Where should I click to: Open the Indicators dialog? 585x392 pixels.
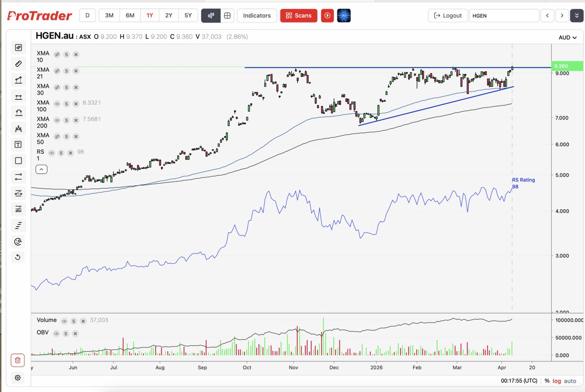tap(257, 15)
